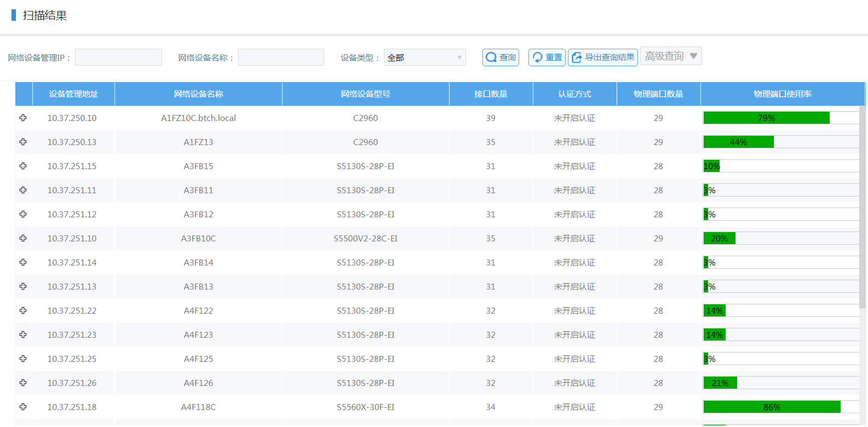Expand details for A3FB10C device

click(23, 238)
